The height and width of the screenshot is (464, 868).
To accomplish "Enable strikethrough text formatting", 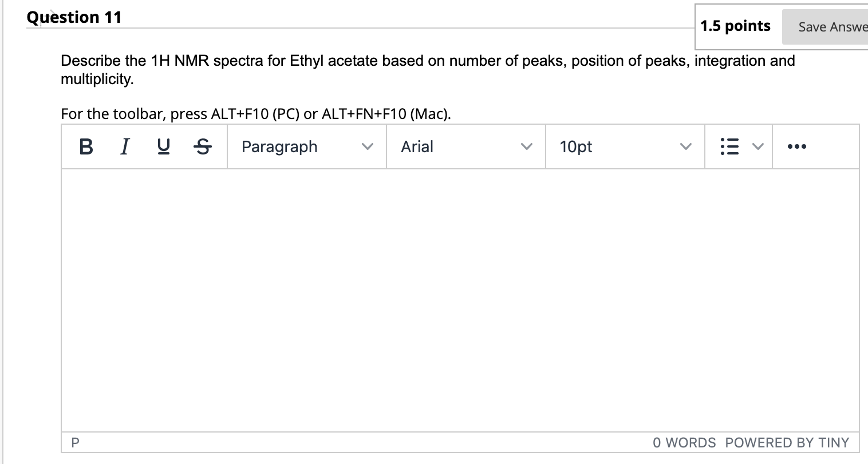I will pos(202,147).
